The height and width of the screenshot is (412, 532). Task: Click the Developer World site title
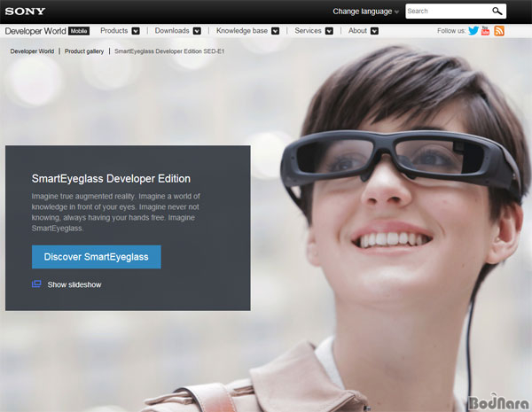(35, 31)
